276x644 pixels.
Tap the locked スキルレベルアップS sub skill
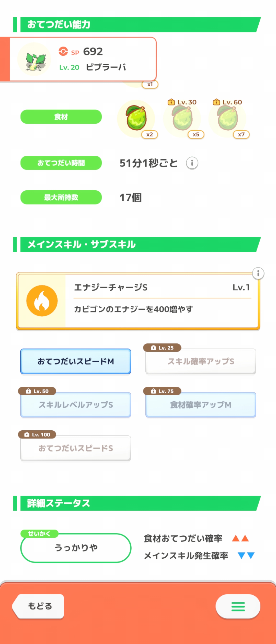click(x=76, y=405)
